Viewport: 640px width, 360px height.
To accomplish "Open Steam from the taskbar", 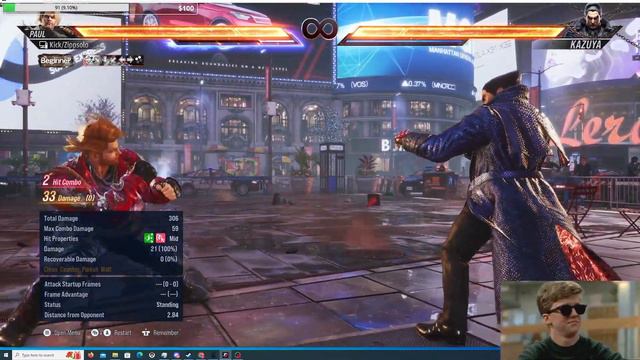I will click(189, 355).
